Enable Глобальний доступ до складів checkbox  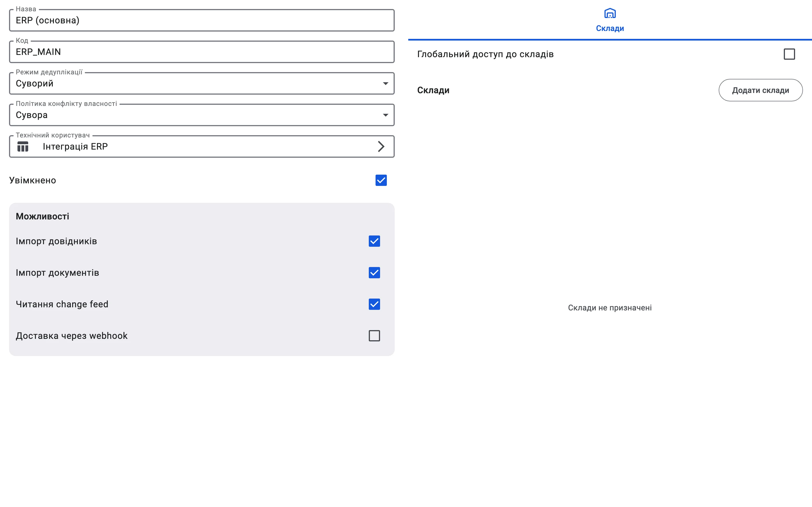pos(789,54)
